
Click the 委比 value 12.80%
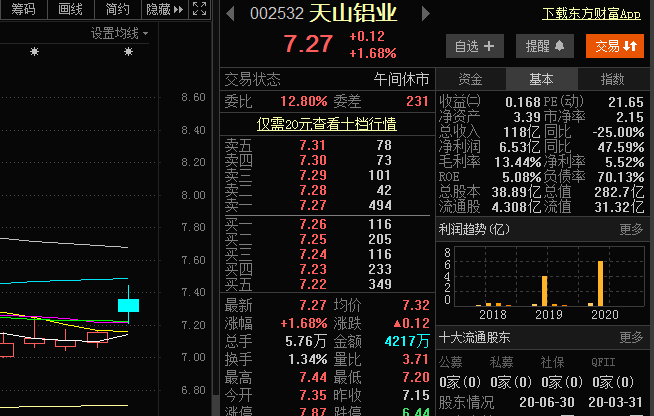tap(304, 101)
